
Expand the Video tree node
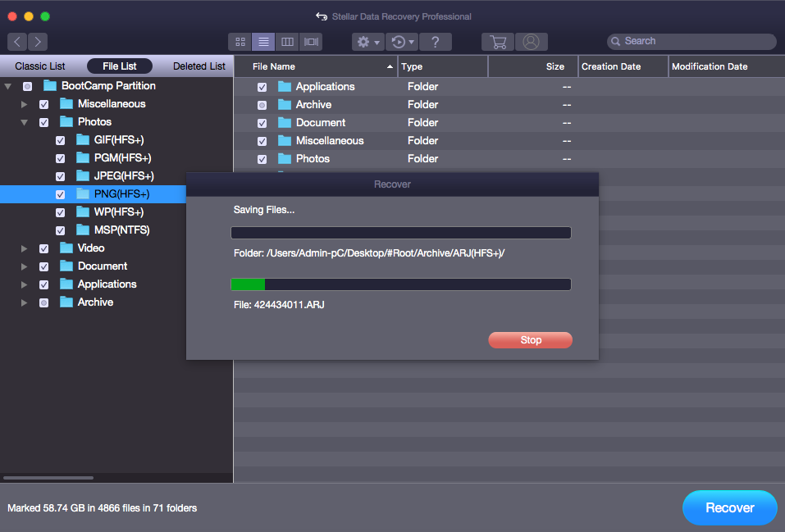tap(24, 248)
